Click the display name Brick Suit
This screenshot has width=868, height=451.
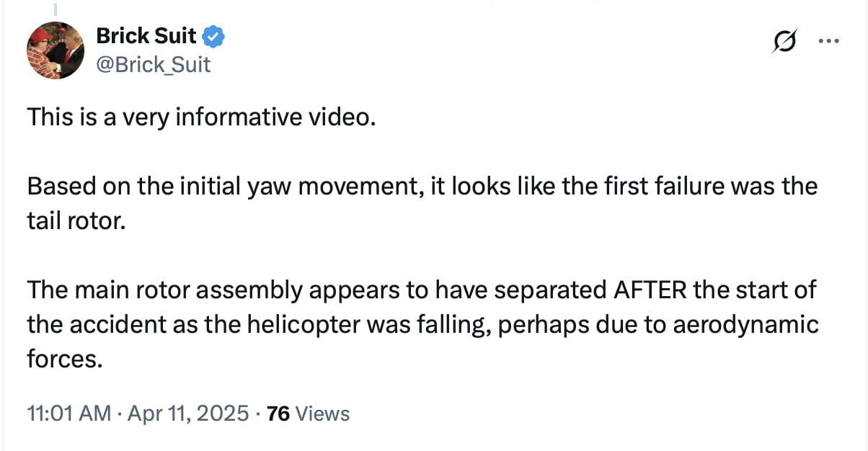pos(146,35)
